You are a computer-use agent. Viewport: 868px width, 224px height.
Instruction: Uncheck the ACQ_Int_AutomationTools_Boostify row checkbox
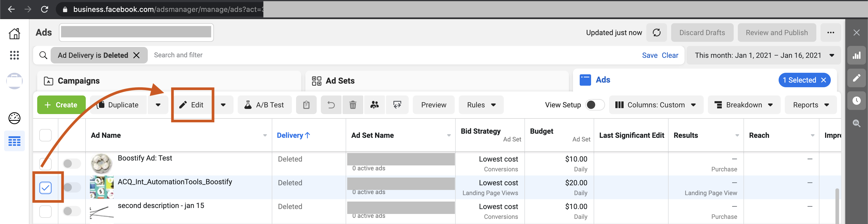[45, 188]
